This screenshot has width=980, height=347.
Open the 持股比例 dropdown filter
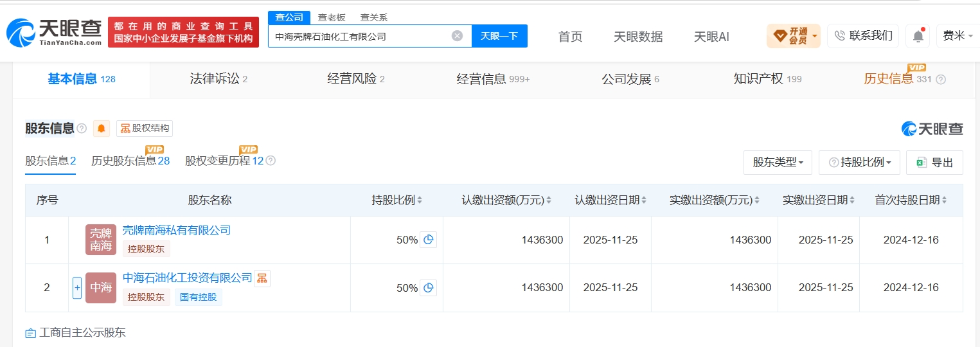tap(859, 163)
